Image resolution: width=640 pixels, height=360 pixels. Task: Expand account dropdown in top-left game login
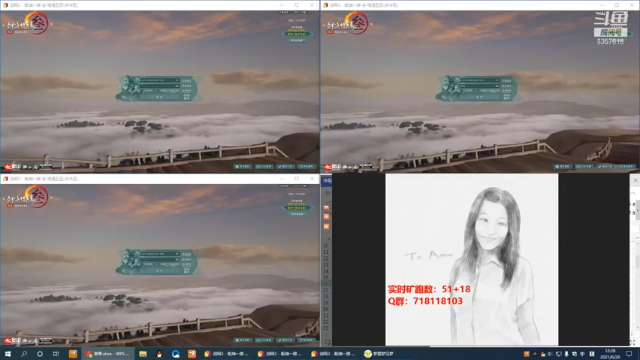(x=177, y=80)
